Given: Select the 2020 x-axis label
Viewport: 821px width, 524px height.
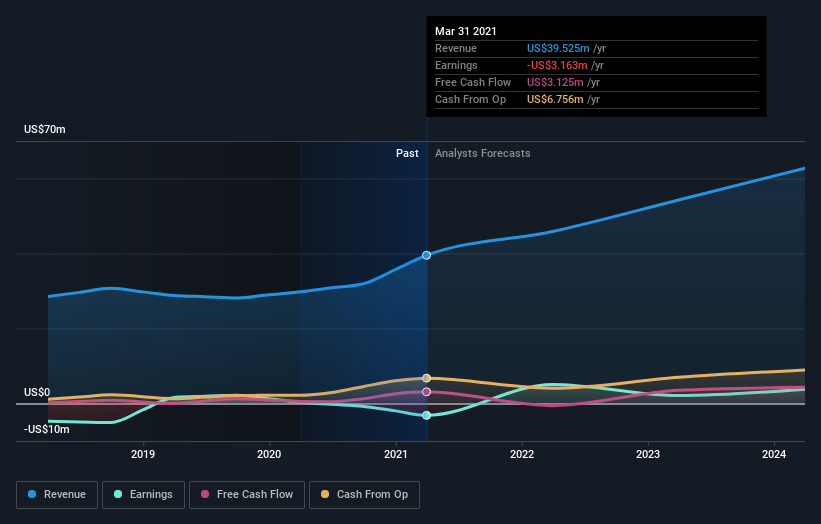Looking at the screenshot, I should click(269, 454).
